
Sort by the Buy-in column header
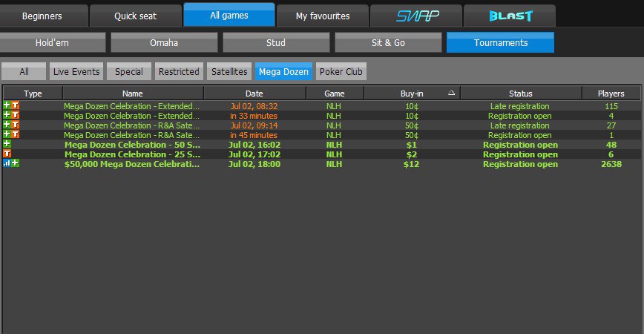pyautogui.click(x=412, y=94)
